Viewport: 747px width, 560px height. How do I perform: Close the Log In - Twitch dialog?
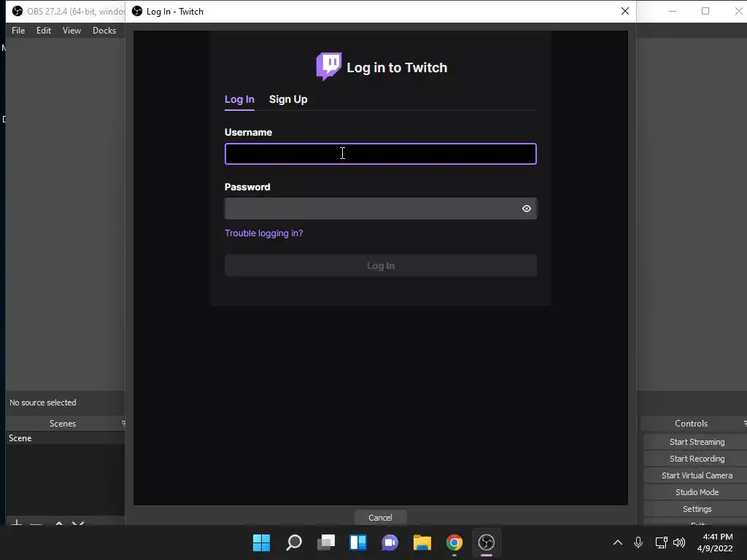tap(625, 11)
